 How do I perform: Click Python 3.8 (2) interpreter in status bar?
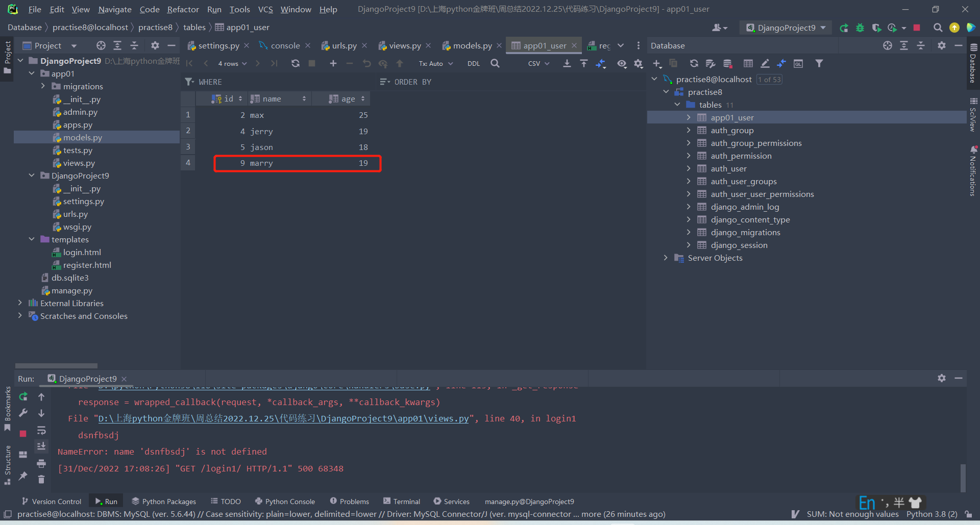point(932,514)
